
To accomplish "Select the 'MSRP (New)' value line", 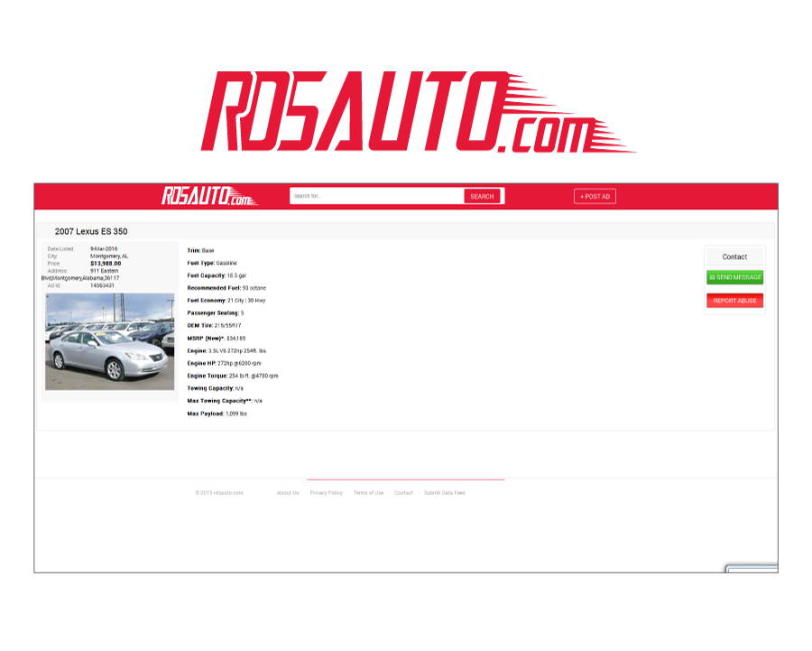I will point(217,339).
